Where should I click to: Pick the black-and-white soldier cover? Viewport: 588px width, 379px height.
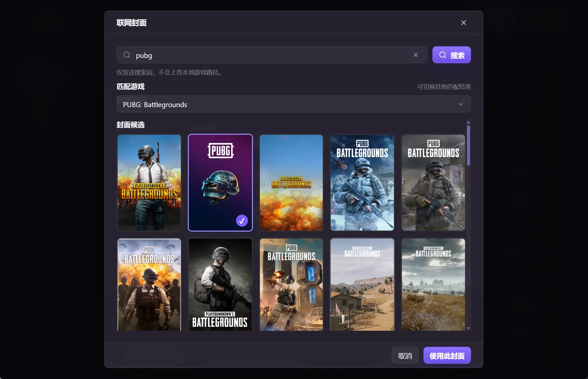pos(220,284)
